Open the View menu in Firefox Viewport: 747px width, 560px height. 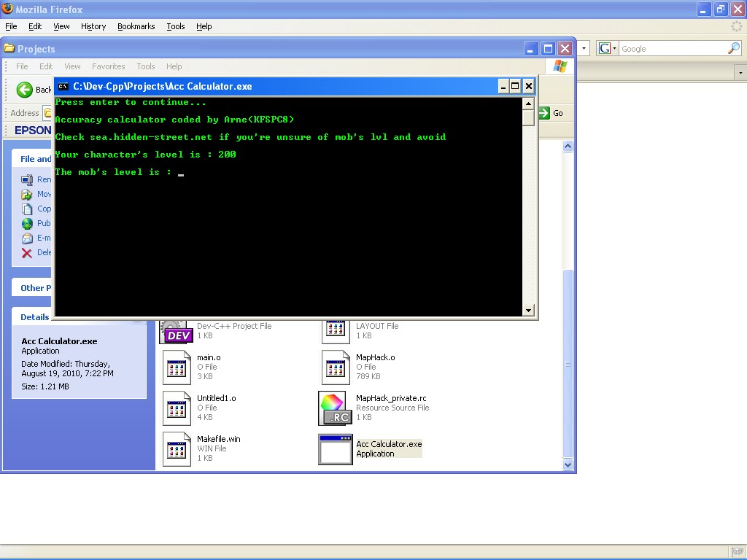[61, 26]
